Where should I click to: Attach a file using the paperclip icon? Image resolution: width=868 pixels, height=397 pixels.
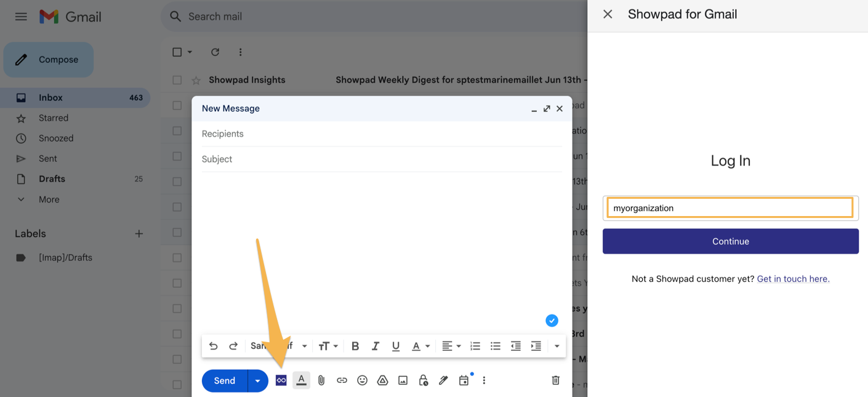321,380
